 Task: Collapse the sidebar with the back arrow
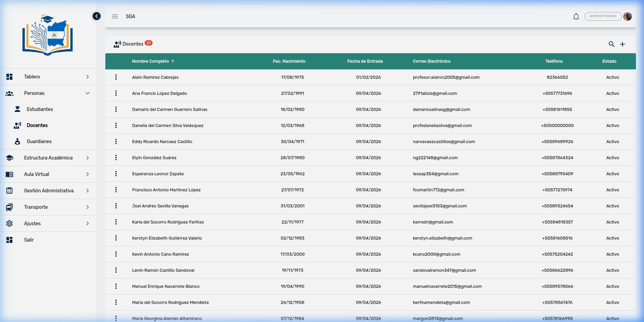click(97, 16)
